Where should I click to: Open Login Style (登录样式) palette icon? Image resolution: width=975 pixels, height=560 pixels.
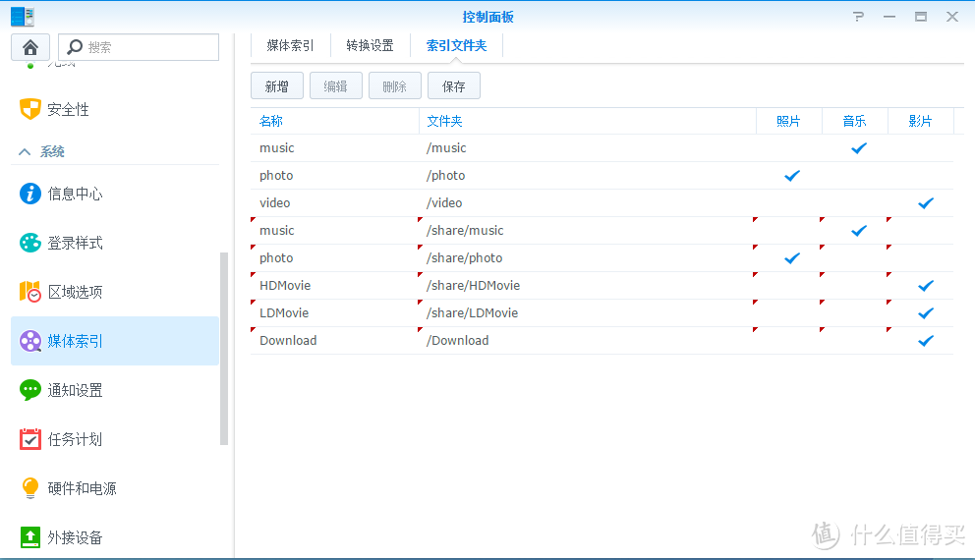[x=29, y=243]
